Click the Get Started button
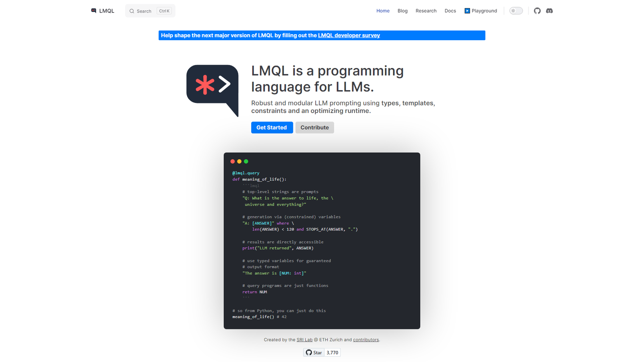 pos(272,128)
